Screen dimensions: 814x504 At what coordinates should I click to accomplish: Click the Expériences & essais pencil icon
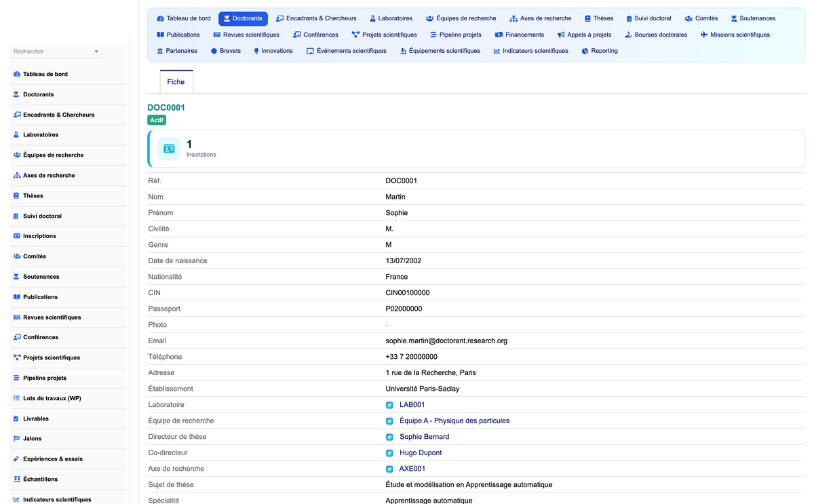pyautogui.click(x=17, y=459)
